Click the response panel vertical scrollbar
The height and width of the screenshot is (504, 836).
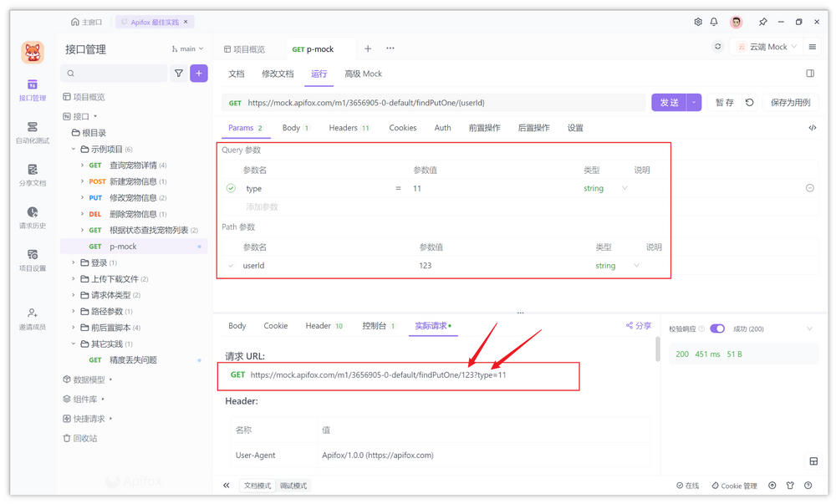[x=657, y=349]
